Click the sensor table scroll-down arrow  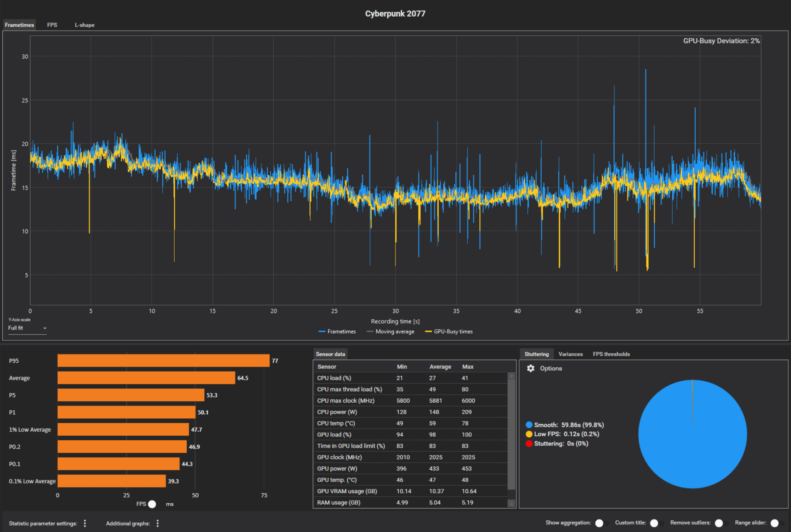511,504
